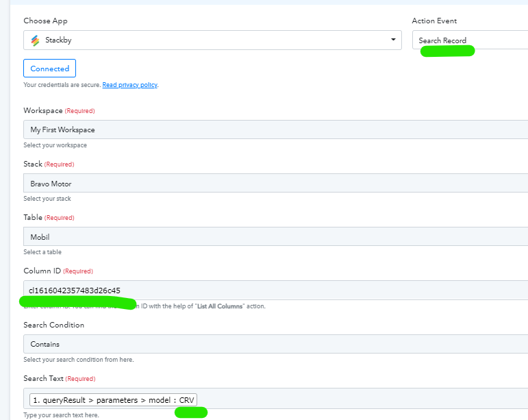Click the 'List All Columns' hint text
528x420 pixels.
(220, 306)
